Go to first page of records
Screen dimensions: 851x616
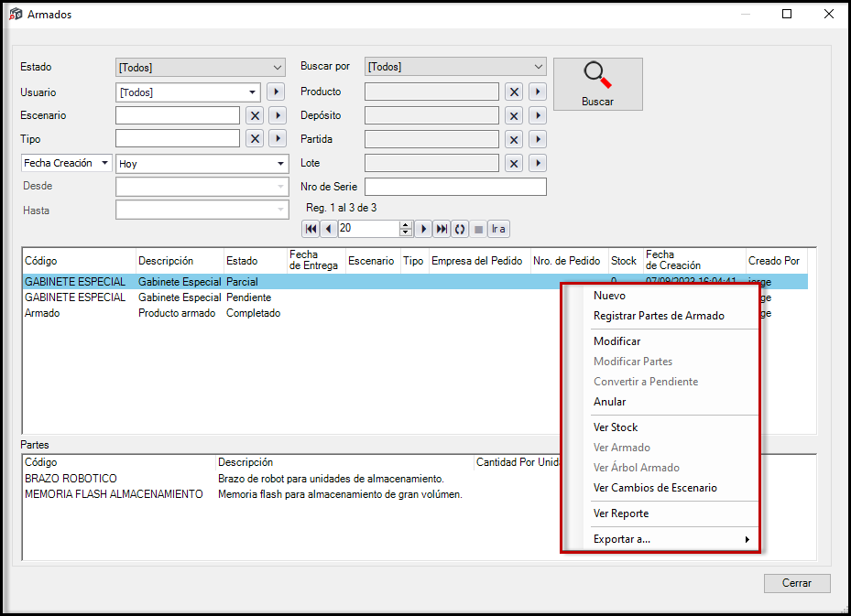(x=311, y=229)
